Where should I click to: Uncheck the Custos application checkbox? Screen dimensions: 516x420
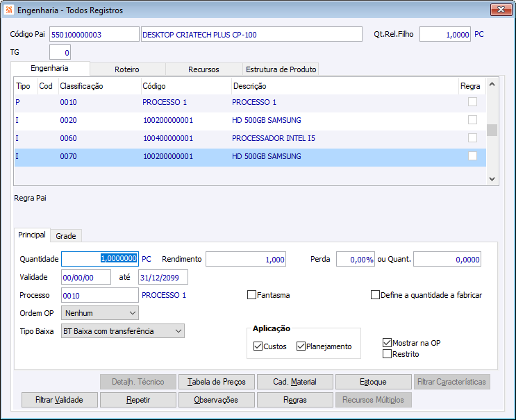tap(258, 346)
